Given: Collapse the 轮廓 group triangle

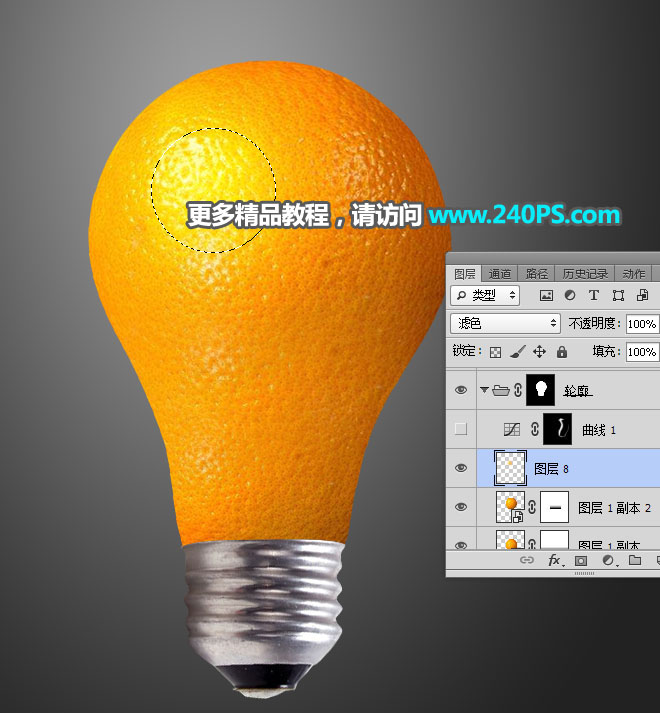Looking at the screenshot, I should point(484,390).
